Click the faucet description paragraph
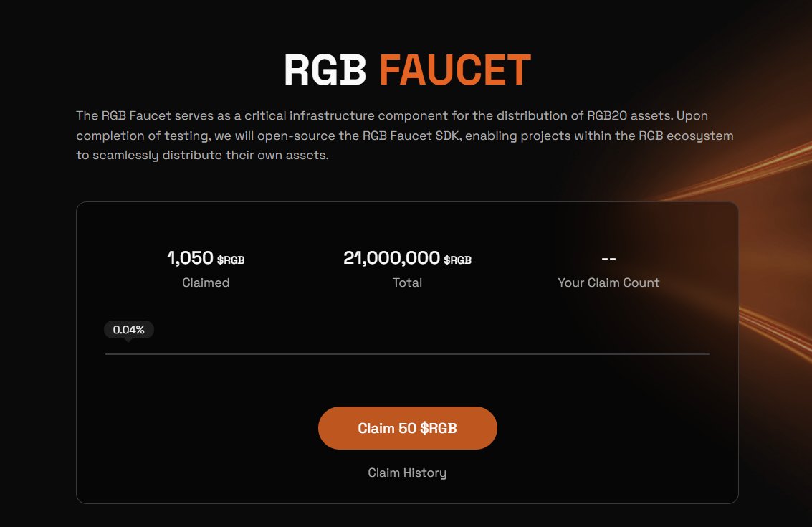This screenshot has height=527, width=812. click(x=404, y=136)
